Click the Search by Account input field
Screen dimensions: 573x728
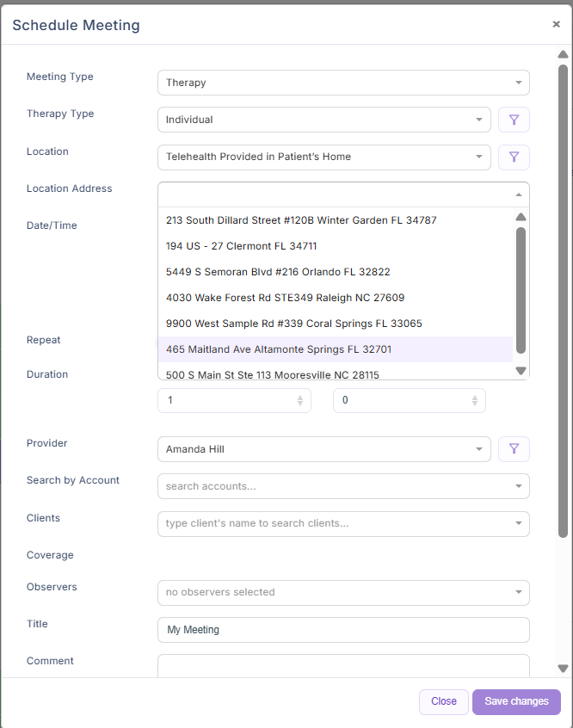pyautogui.click(x=336, y=486)
